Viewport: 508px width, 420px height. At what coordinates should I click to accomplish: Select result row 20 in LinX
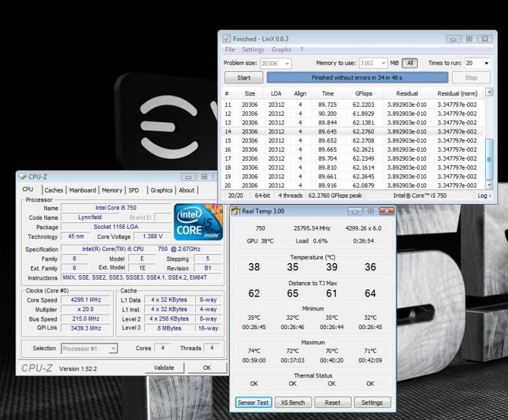click(352, 186)
